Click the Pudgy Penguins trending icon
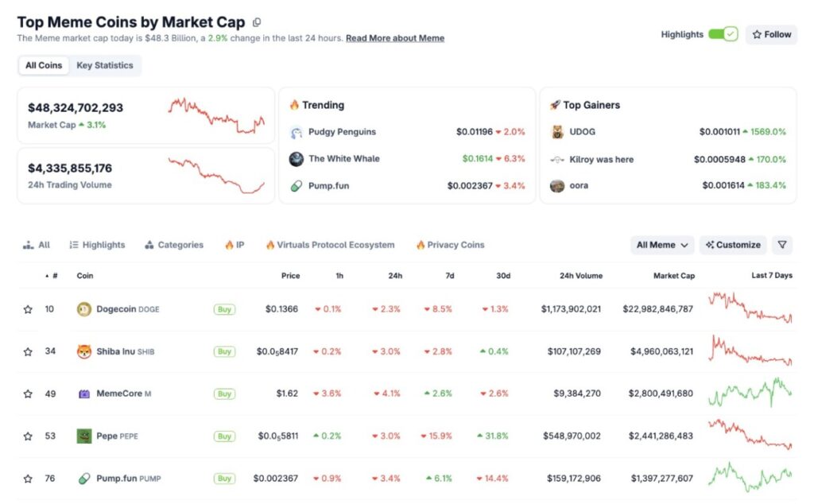Screen dimensions: 814x504 pos(297,132)
